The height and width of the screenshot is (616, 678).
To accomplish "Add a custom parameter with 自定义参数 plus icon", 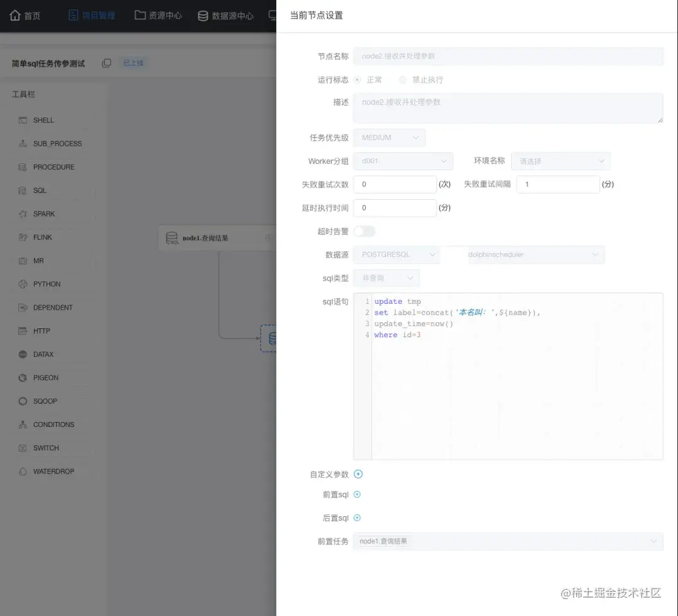I will point(358,474).
